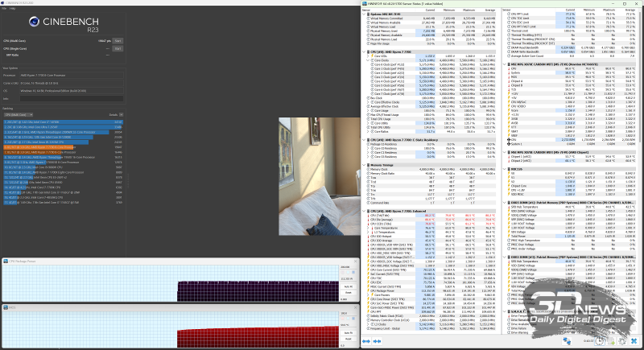Click the expand-columns left-right arrows icon in HWiNFO

coord(366,341)
